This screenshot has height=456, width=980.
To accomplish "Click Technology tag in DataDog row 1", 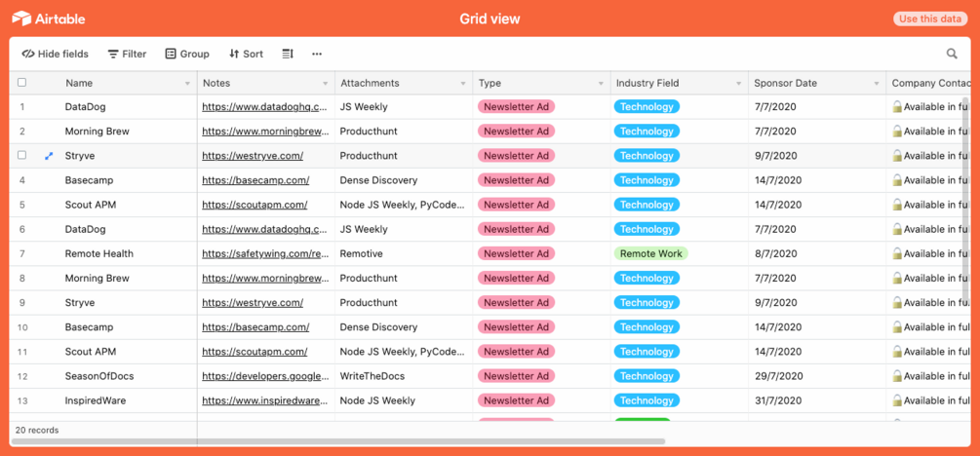I will coord(647,107).
